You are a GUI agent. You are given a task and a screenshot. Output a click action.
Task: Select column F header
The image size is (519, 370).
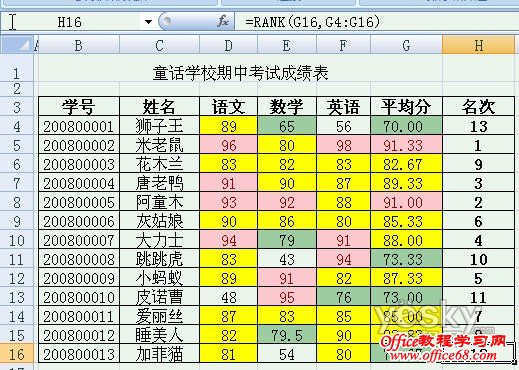[343, 45]
